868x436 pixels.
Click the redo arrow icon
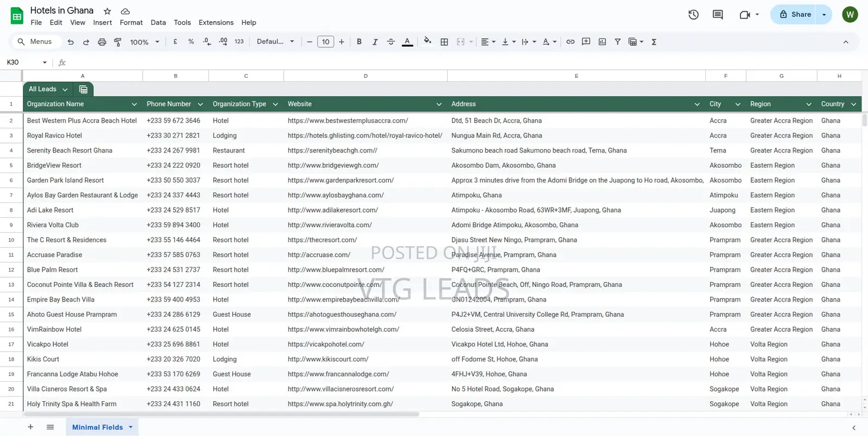click(86, 42)
